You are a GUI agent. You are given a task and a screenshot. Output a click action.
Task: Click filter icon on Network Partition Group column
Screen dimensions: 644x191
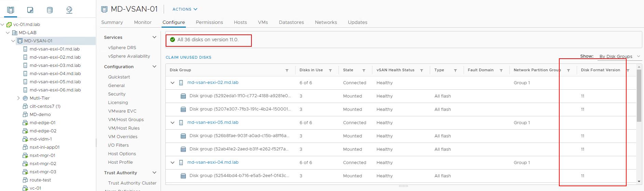click(568, 70)
